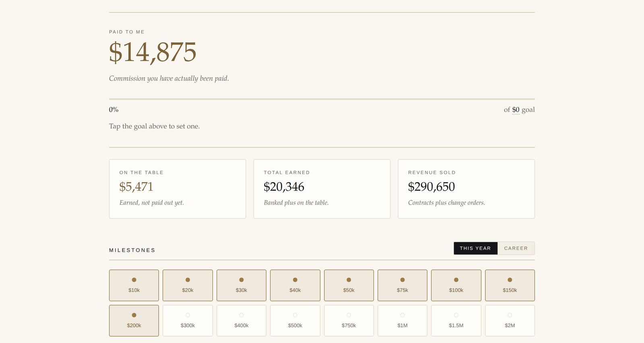The width and height of the screenshot is (644, 343).
Task: Click the 0% progress label
Action: pyautogui.click(x=114, y=109)
